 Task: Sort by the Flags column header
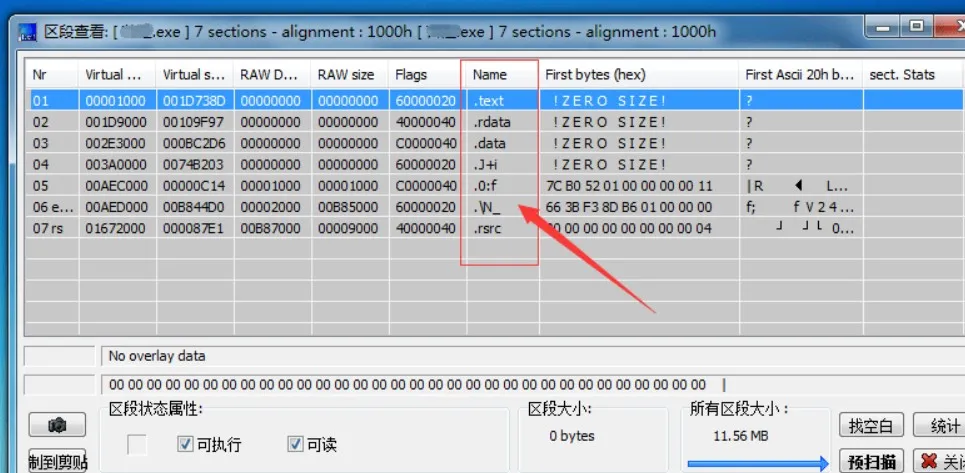(x=424, y=75)
